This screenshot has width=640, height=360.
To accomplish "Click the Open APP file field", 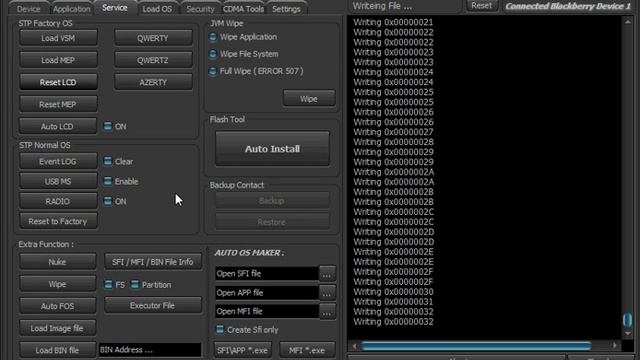I will coord(267,292).
